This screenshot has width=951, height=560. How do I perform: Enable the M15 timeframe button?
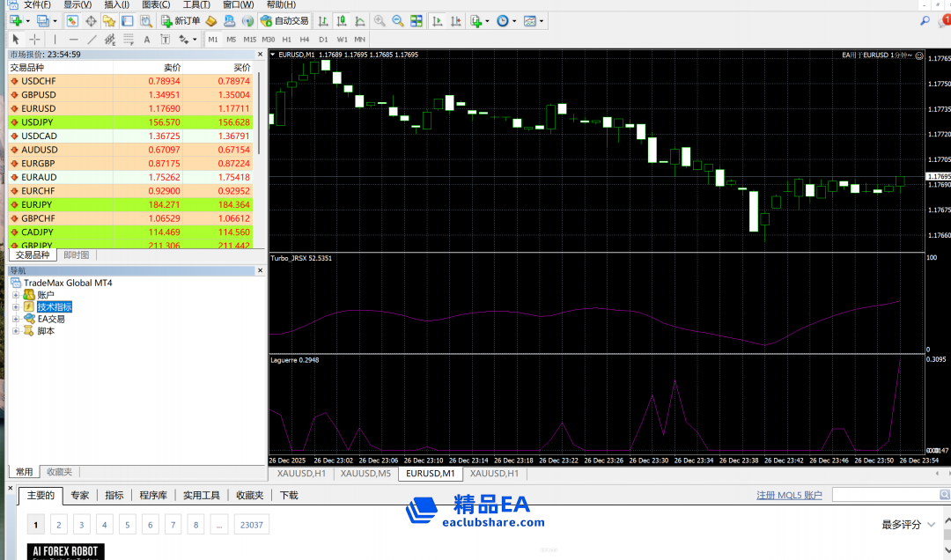250,39
